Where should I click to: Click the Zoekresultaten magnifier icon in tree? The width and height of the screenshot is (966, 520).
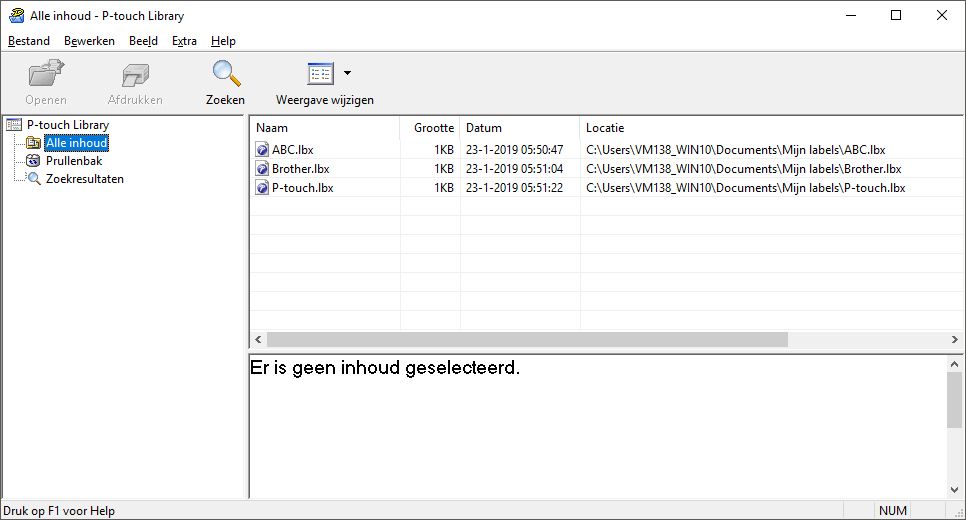(33, 179)
